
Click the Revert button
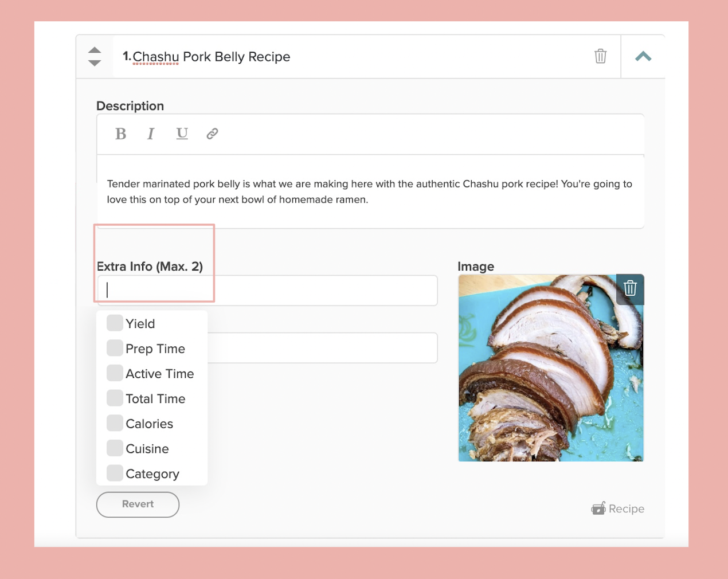(138, 504)
